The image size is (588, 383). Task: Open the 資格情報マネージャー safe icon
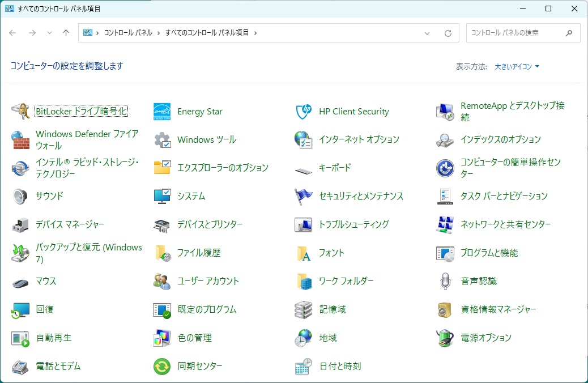click(x=445, y=309)
